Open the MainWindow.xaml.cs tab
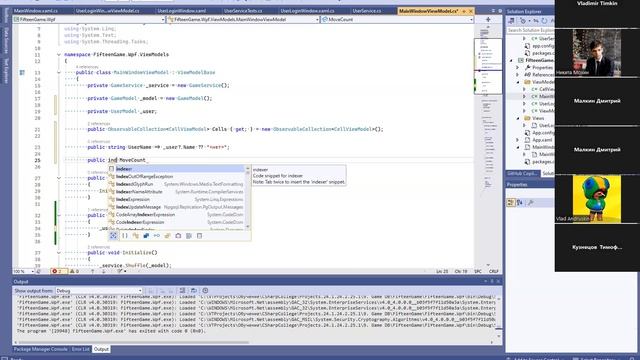This screenshot has width=640, height=360. coord(36,11)
